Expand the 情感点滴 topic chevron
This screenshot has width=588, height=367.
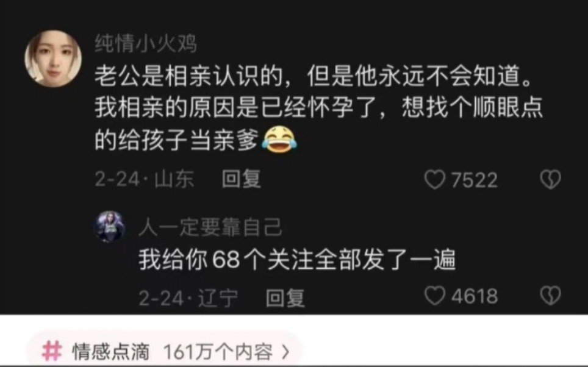285,352
